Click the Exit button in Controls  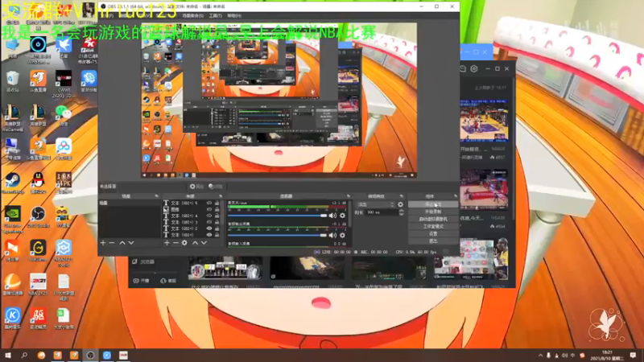[x=433, y=241]
